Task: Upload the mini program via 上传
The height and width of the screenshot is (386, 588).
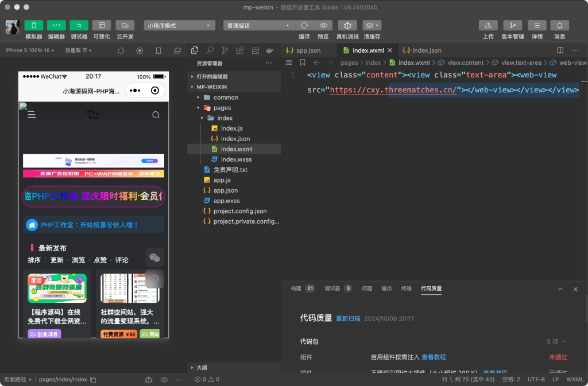Action: (488, 25)
